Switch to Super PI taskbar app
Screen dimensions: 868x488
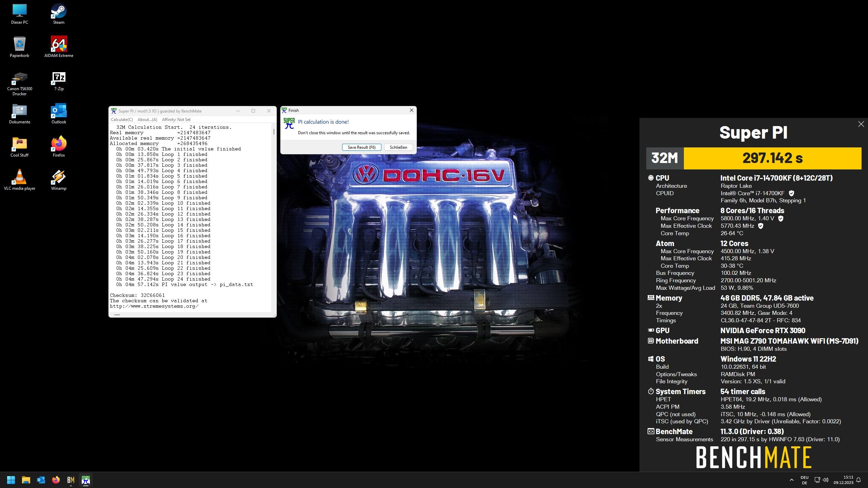(x=86, y=480)
